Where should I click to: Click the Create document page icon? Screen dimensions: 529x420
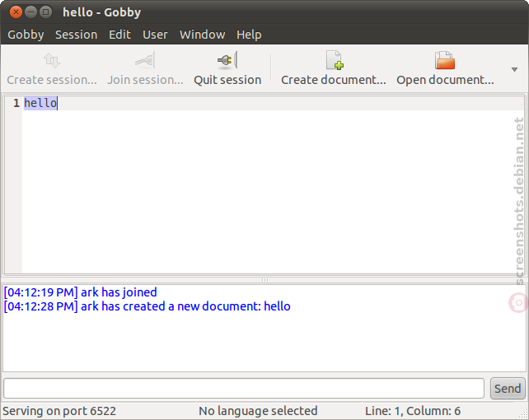(x=335, y=61)
